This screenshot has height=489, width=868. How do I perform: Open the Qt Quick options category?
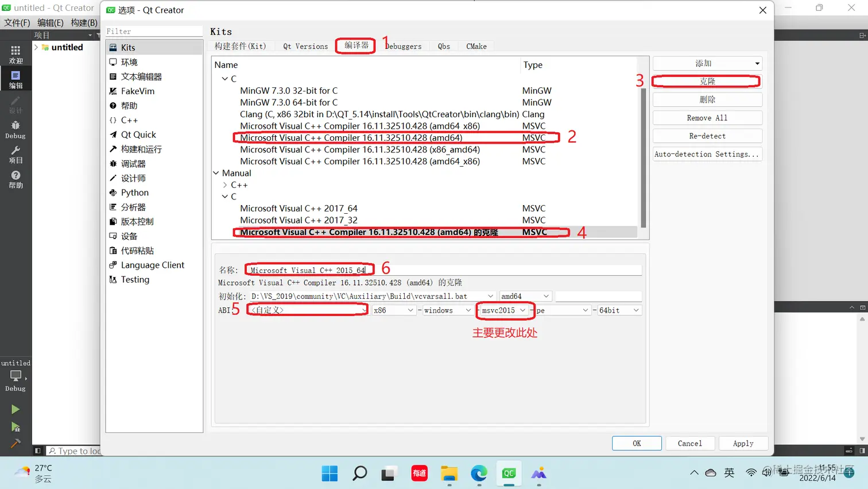tap(154, 134)
